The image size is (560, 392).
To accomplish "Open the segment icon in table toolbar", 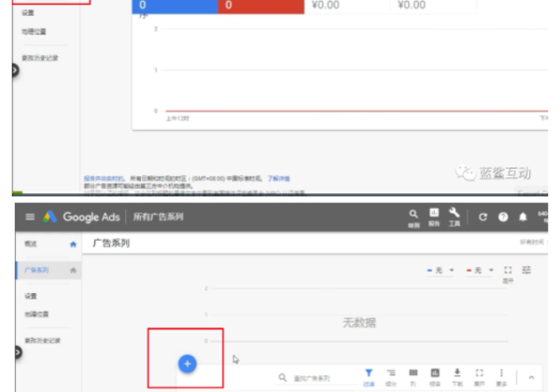I will (391, 372).
